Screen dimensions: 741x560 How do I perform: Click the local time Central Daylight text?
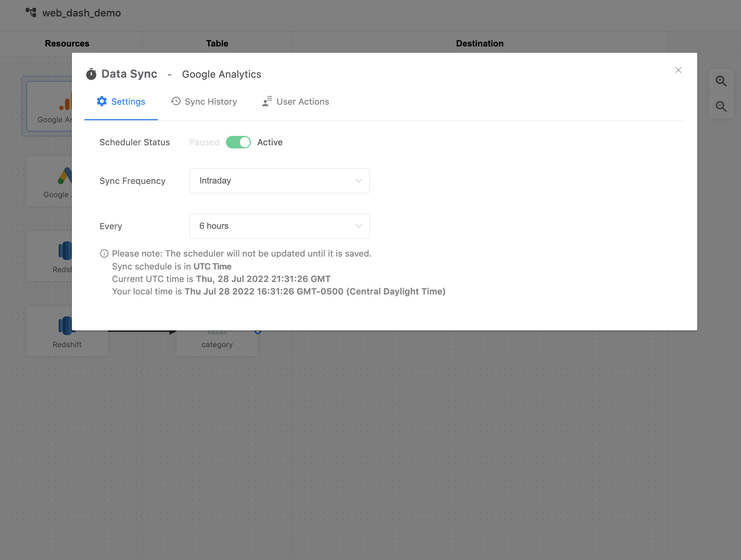pyautogui.click(x=279, y=291)
